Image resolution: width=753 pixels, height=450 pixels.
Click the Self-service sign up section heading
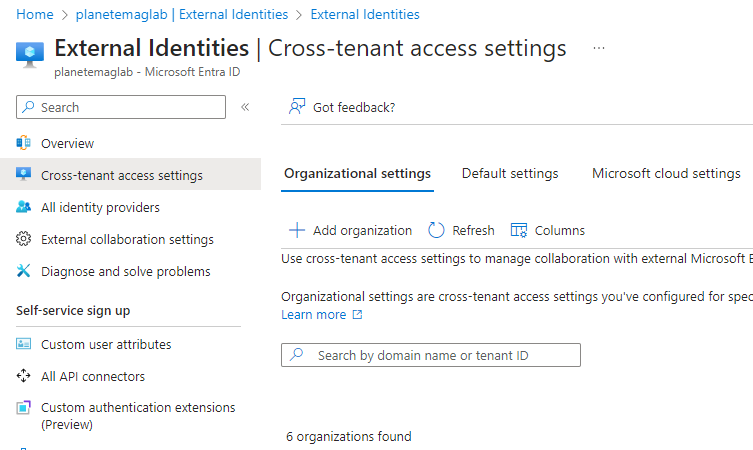click(x=73, y=311)
